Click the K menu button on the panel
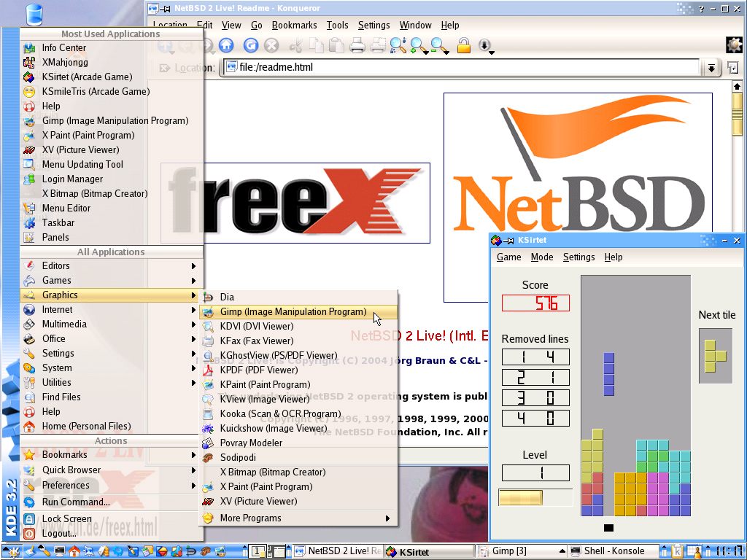747x560 pixels. tap(12, 551)
